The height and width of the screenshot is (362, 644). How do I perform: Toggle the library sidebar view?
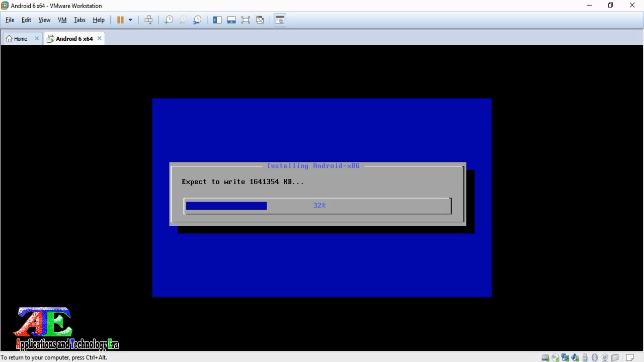217,20
